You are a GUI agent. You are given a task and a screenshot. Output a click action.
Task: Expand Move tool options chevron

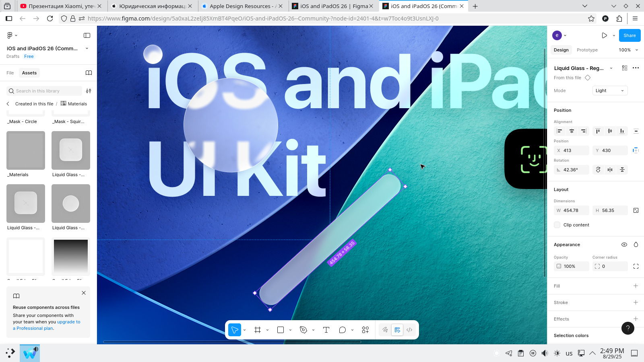[x=245, y=330]
